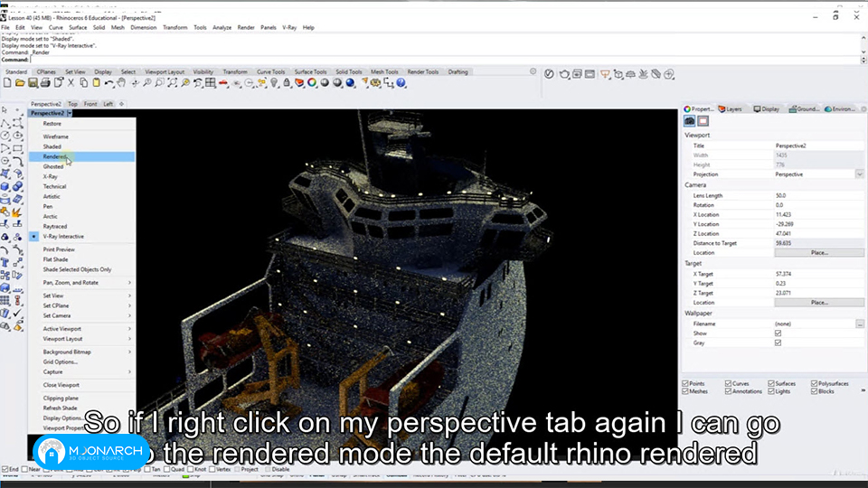Screen dimensions: 868x488
Task: Expand the Pan, Zoom, and Rotate submenu
Action: coord(82,283)
